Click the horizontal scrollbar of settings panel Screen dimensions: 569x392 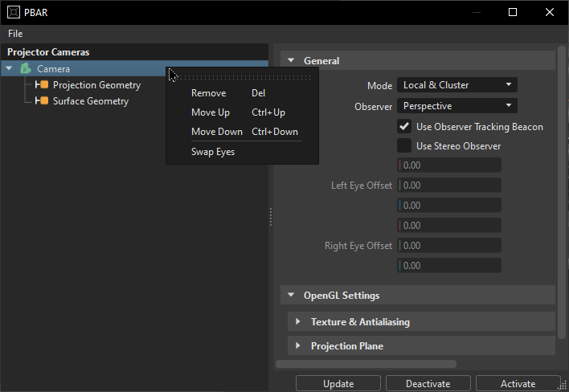[366, 364]
